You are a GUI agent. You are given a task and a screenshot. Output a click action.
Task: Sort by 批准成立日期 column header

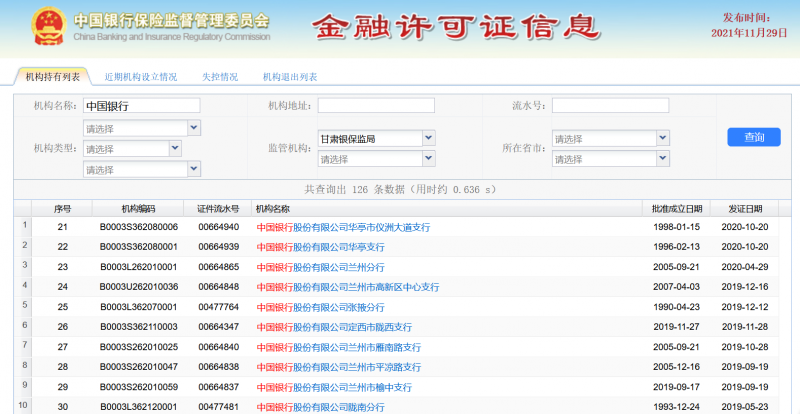pyautogui.click(x=677, y=209)
